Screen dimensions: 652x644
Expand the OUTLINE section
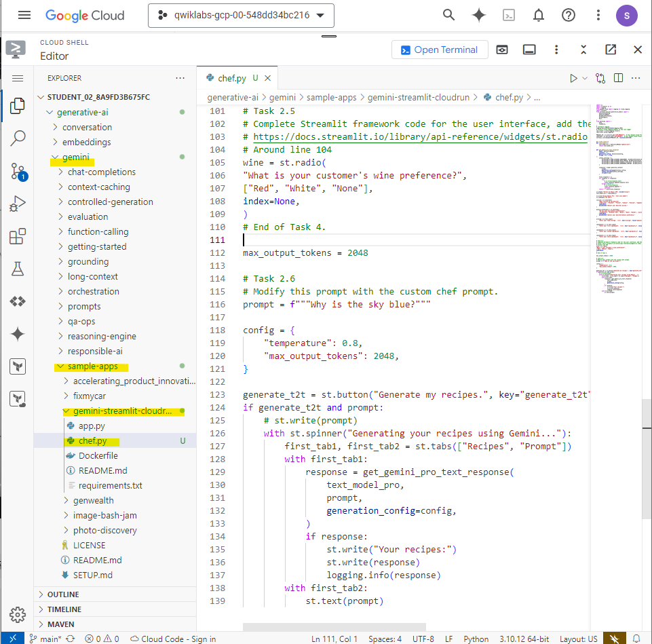[63, 594]
